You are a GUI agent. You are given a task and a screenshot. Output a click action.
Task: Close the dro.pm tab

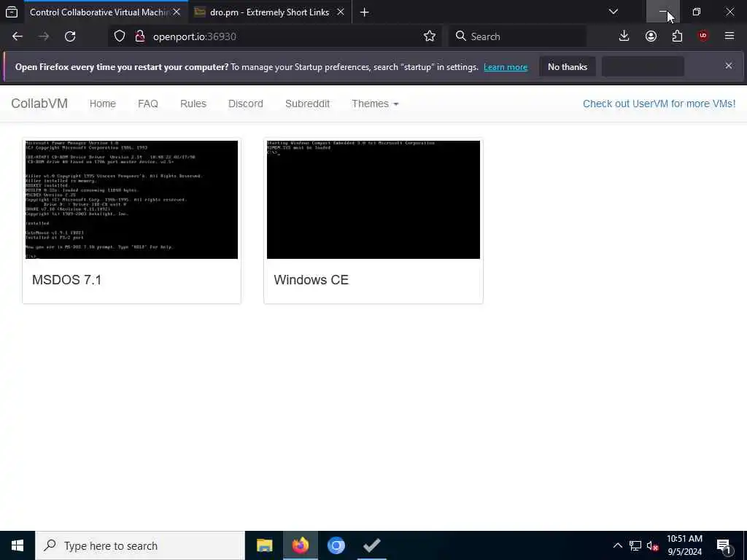341,12
